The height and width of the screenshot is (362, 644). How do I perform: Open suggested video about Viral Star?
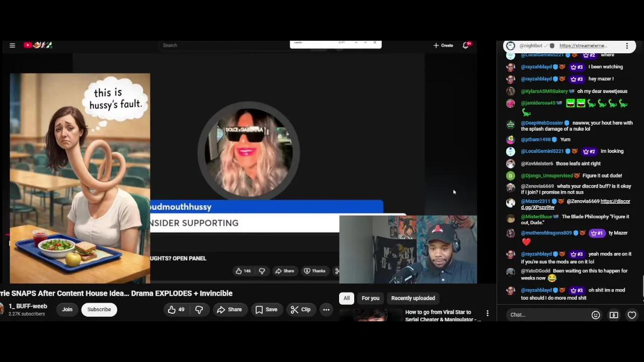coord(442,315)
